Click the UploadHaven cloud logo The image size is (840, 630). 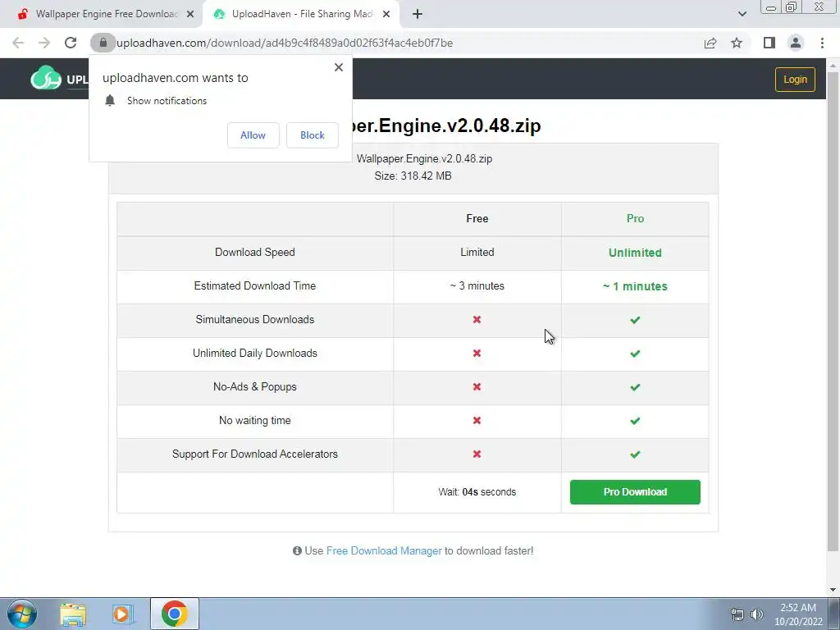tap(46, 78)
